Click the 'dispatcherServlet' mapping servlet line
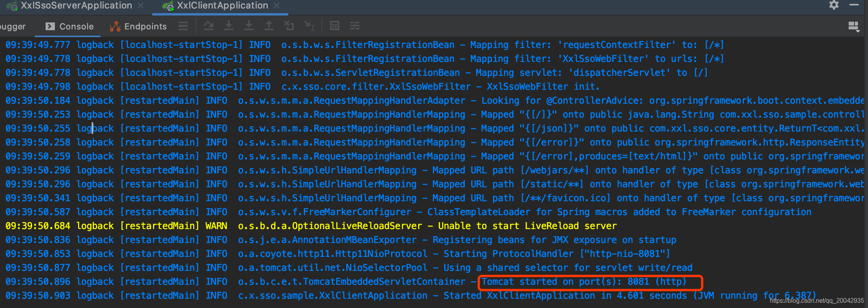The width and height of the screenshot is (868, 308). click(357, 73)
